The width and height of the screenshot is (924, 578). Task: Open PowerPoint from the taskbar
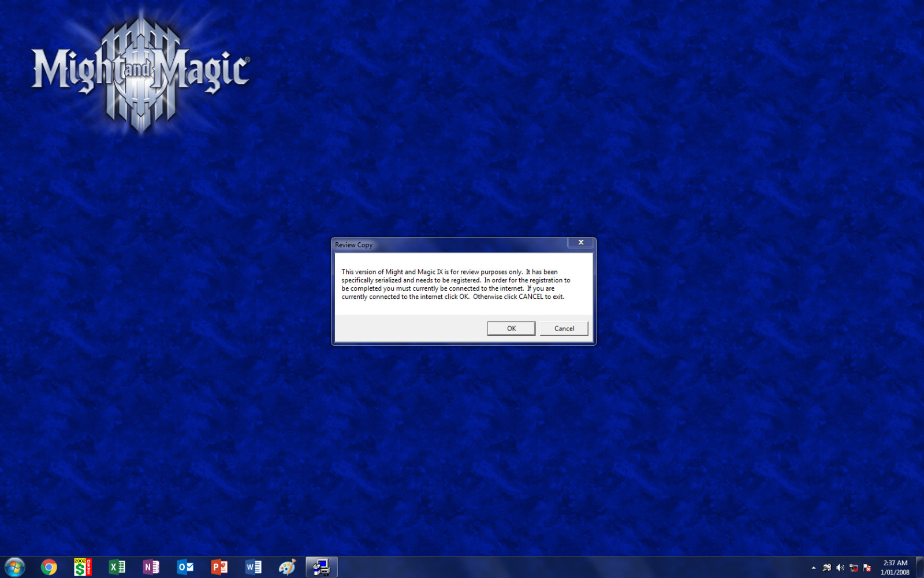(219, 568)
